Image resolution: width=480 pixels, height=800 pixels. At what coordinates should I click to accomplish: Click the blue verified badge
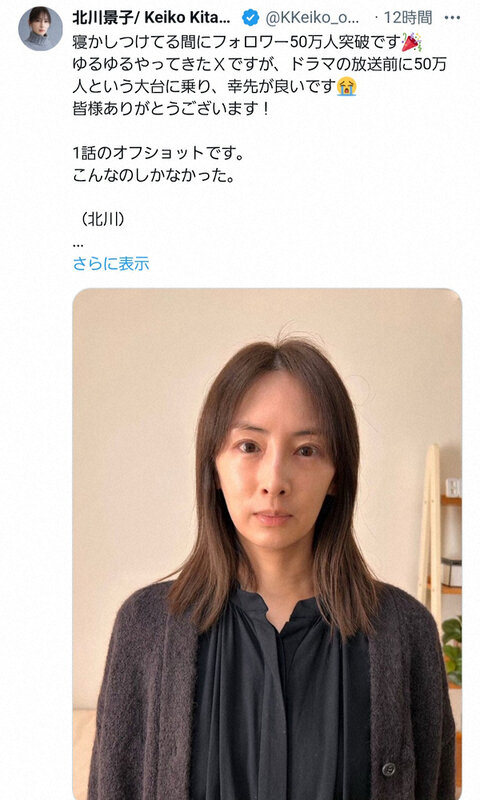250,18
